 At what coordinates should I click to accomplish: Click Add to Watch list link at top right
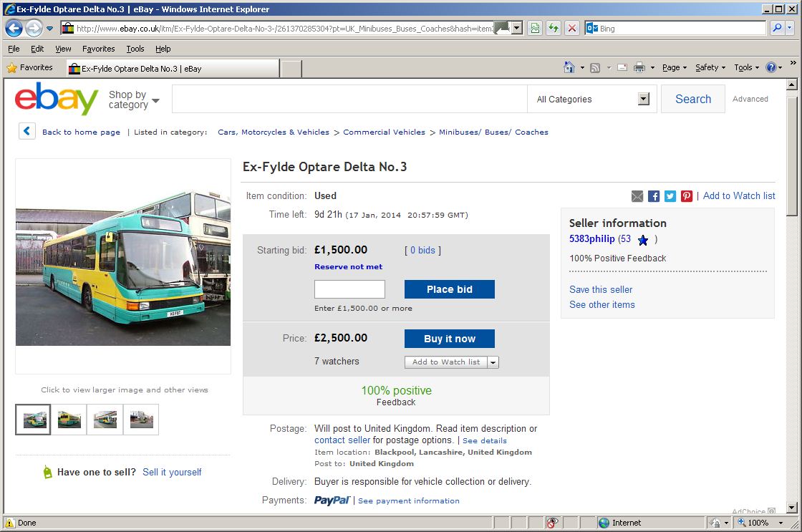(x=738, y=196)
